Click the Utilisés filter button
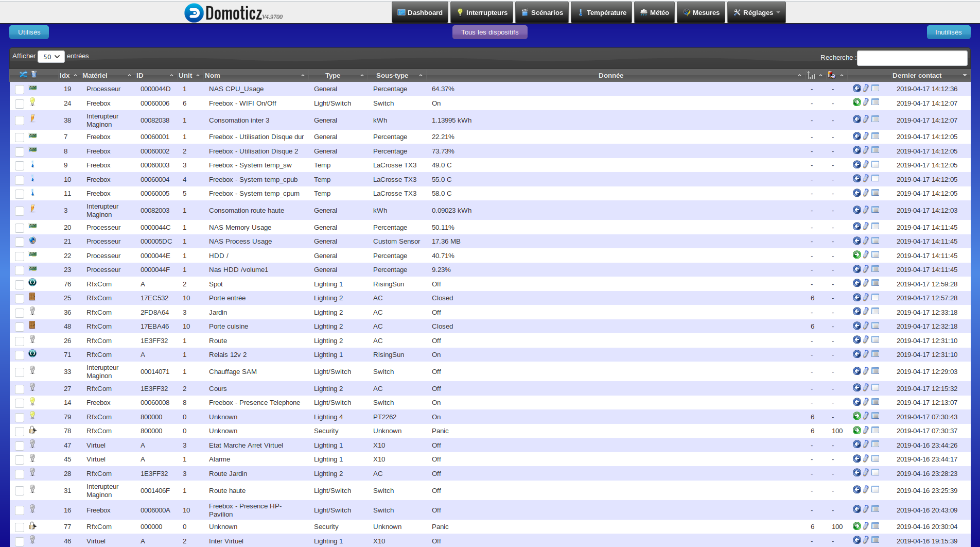This screenshot has width=980, height=547. pos(29,32)
